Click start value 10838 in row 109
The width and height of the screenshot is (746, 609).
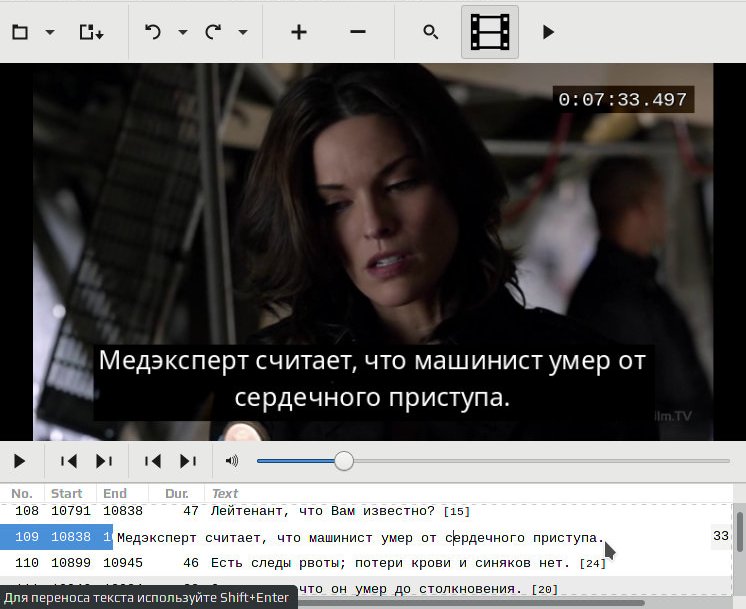71,537
